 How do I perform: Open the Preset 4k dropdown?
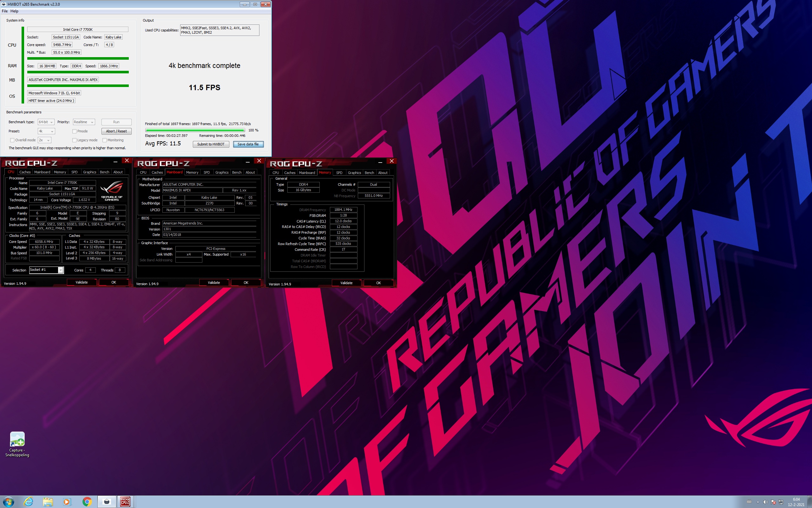[46, 131]
